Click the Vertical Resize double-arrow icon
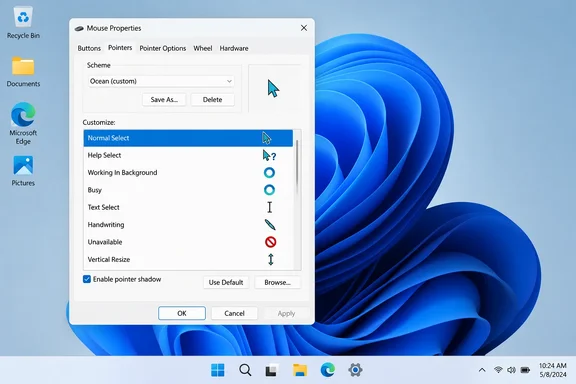The height and width of the screenshot is (384, 576). (x=271, y=259)
